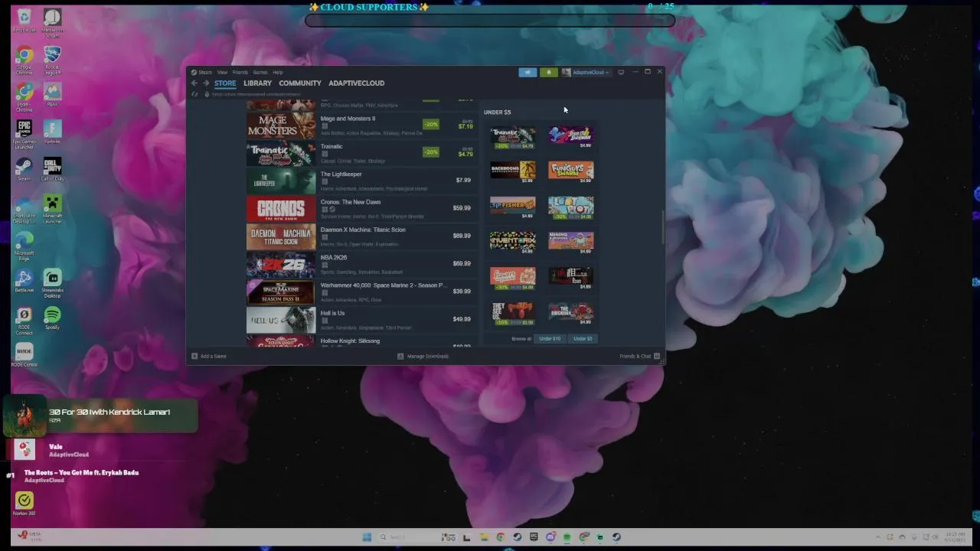This screenshot has height=551, width=980.
Task: Open Manage Downloads
Action: coord(428,356)
